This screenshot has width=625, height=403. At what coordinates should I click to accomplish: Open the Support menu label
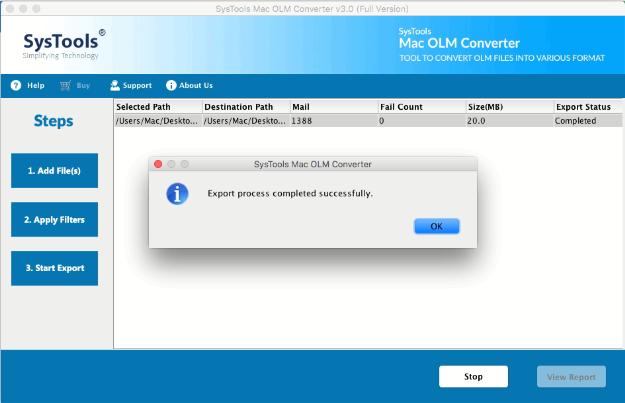[x=137, y=85]
